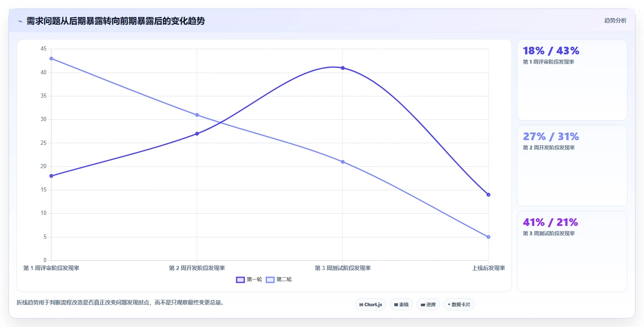Select the 41% / 21% data card

coord(572,251)
